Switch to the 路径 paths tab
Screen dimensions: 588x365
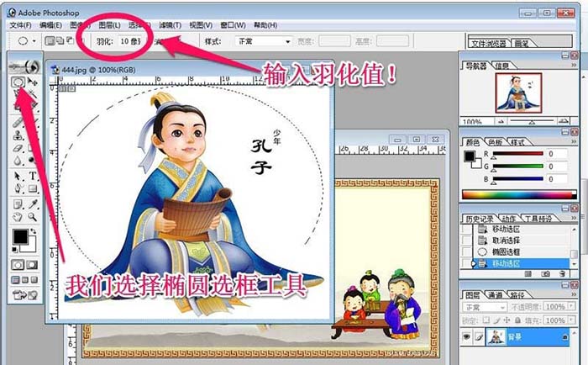click(517, 295)
